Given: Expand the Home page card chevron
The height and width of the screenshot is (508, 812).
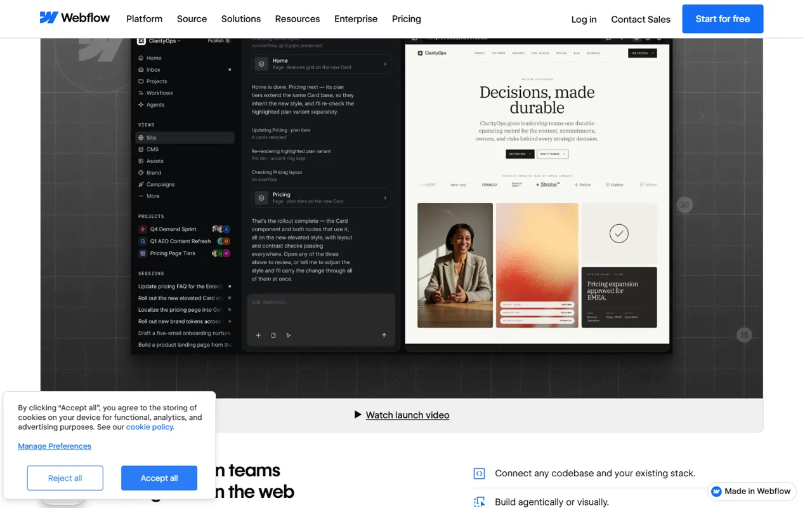Looking at the screenshot, I should pyautogui.click(x=385, y=64).
